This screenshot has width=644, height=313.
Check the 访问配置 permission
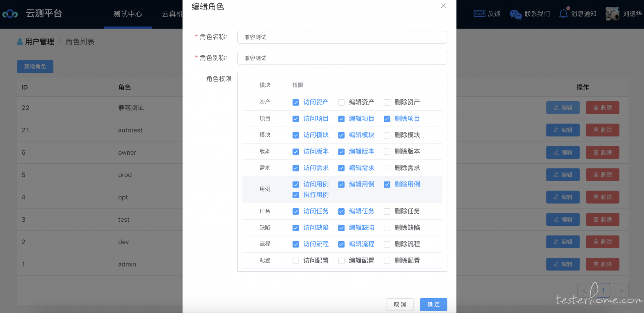coord(296,261)
